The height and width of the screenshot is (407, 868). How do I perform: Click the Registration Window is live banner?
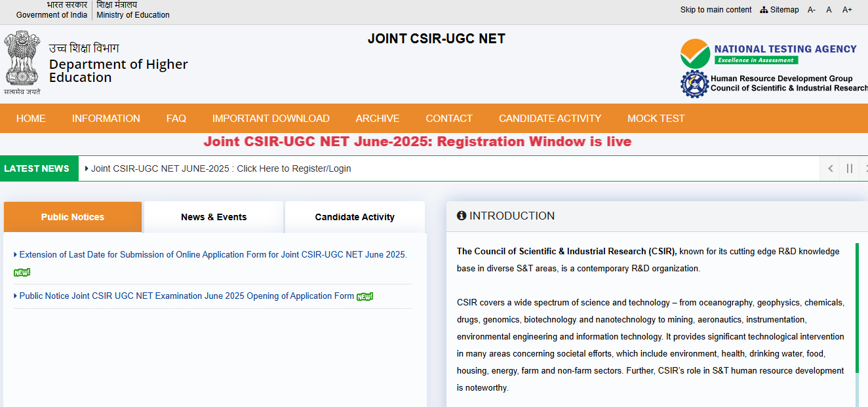(418, 142)
